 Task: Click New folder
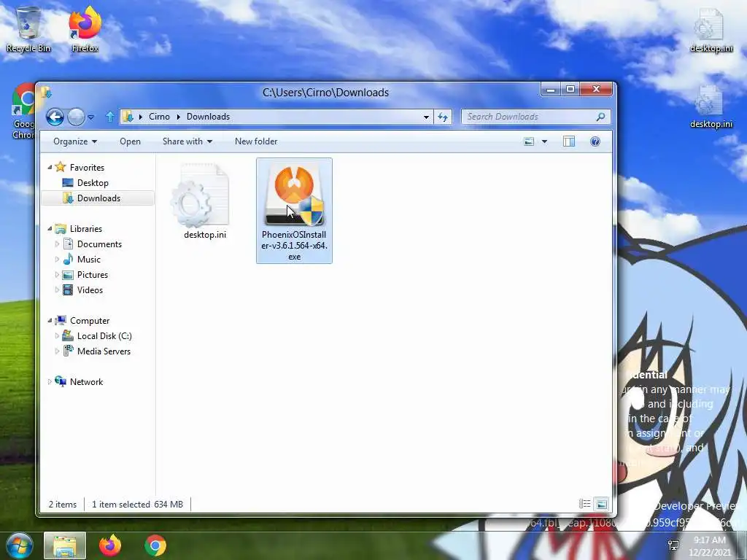(256, 141)
